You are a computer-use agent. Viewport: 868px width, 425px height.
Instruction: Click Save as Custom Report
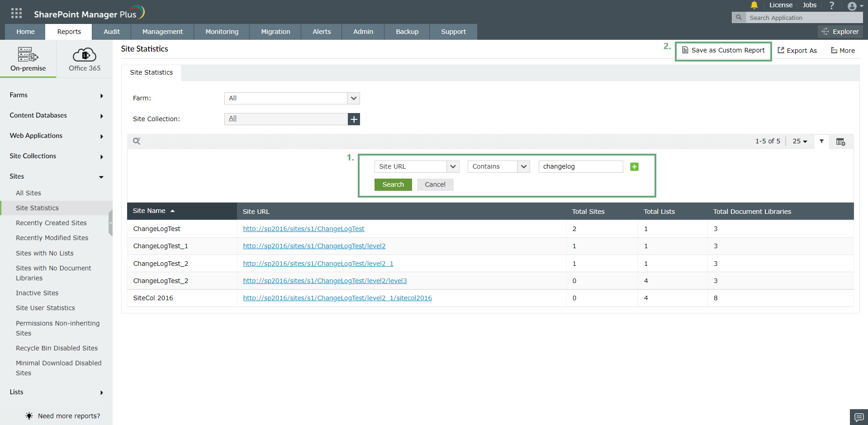click(x=723, y=50)
